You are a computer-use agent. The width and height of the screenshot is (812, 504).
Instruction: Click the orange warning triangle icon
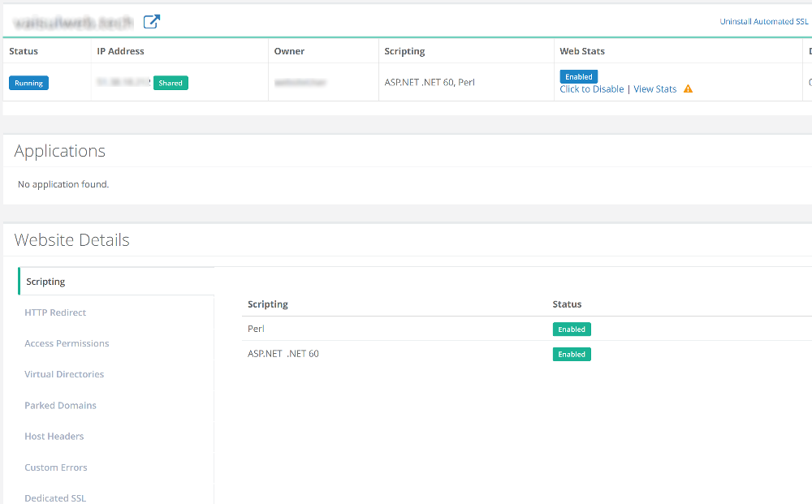pos(688,89)
